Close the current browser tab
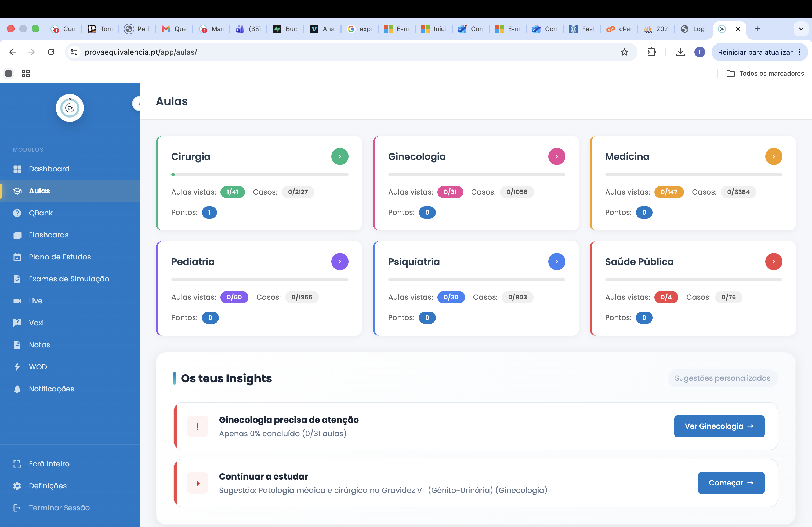The width and height of the screenshot is (812, 527). 738,29
